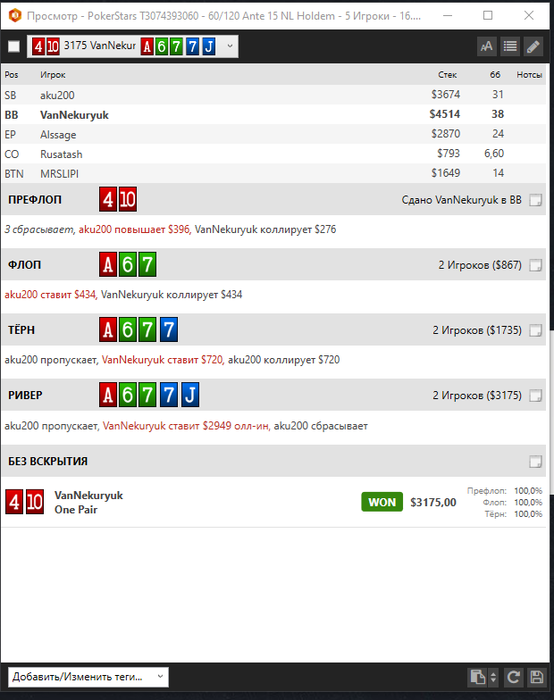Screen dimensions: 554x700
Task: Select player row MRSLIPI
Action: point(274,173)
